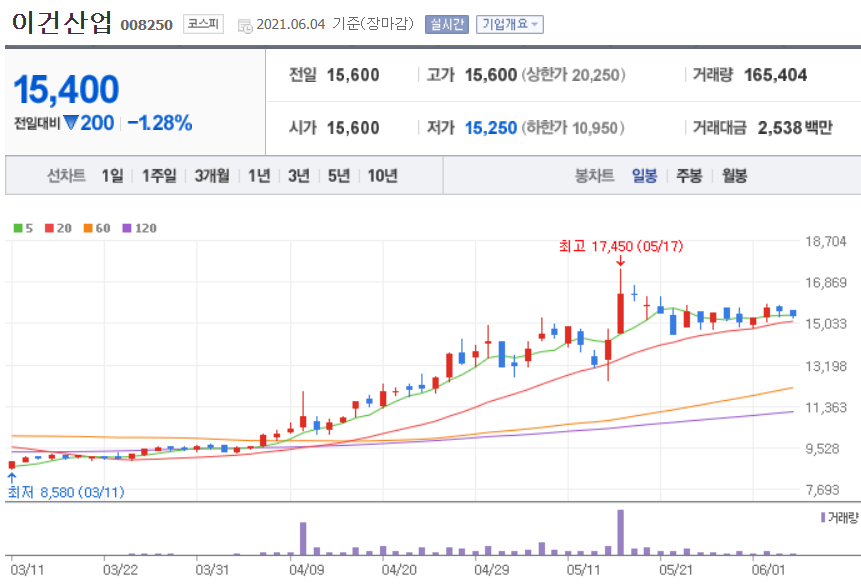
Task: Click the 06/01 date axis label
Action: tap(768, 570)
